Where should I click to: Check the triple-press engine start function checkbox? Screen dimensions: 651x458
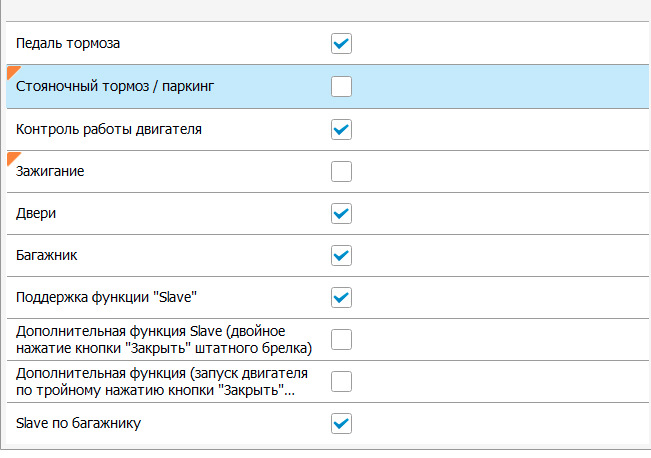(x=342, y=381)
